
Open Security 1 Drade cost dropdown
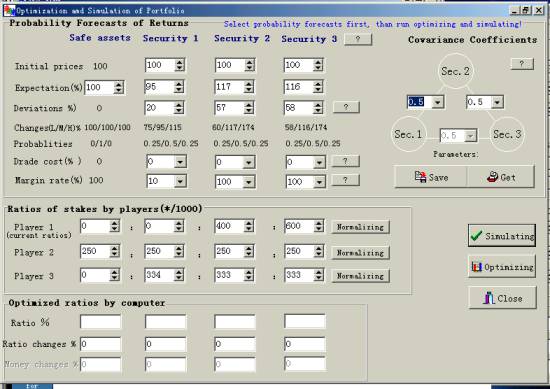180,162
